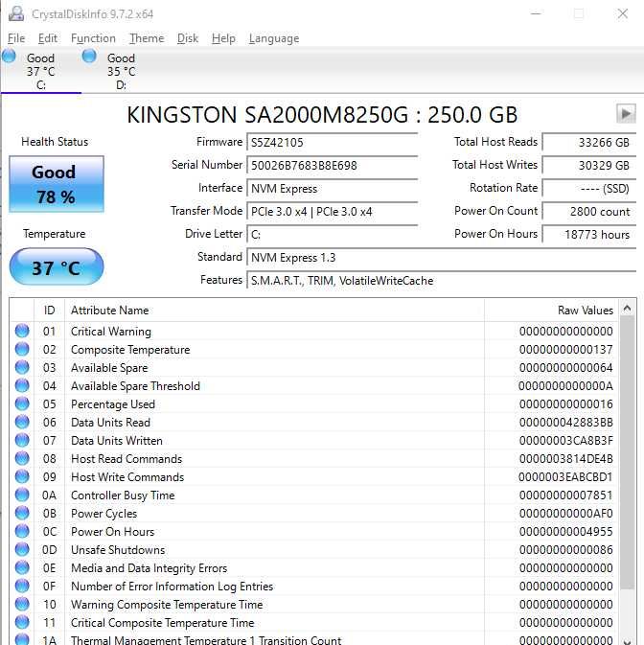
Task: Click Power On Hours value 18773 hours
Action: tap(589, 235)
